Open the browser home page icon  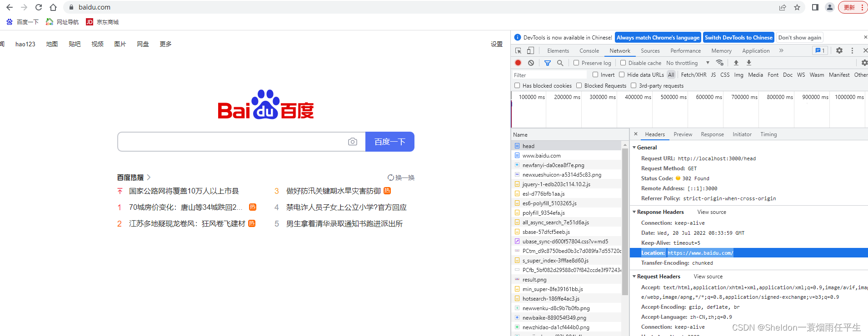(x=53, y=7)
